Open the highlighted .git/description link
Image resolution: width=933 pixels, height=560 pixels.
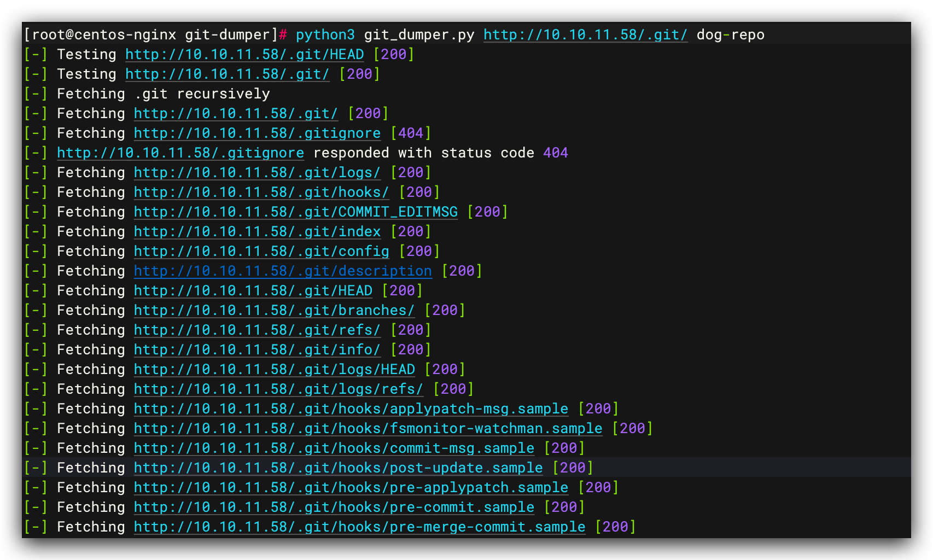pos(282,271)
